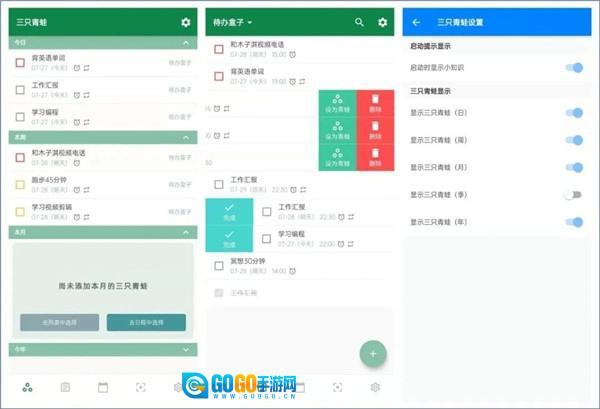Check the yellow 跑步45分钟 checkbox
Viewport: 600px width, 409px height.
pos(20,184)
